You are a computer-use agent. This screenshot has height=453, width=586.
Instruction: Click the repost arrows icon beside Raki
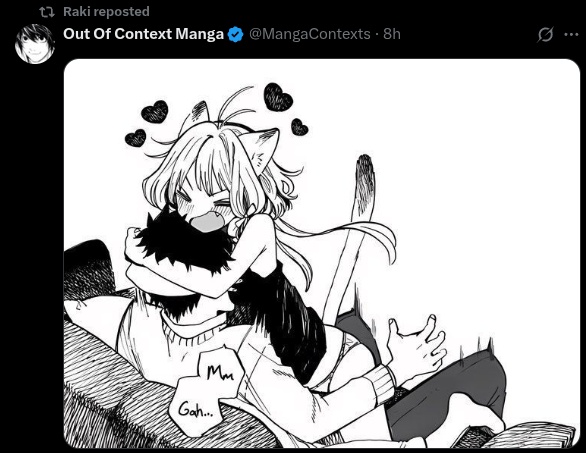point(47,12)
